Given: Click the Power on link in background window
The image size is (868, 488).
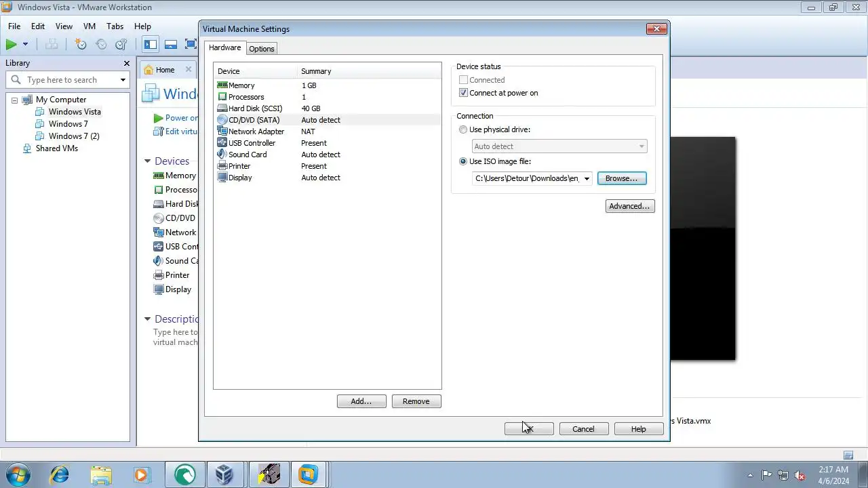Looking at the screenshot, I should tap(182, 118).
